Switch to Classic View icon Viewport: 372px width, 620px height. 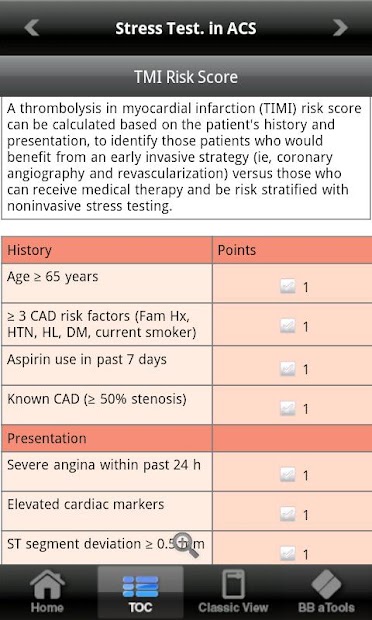[233, 592]
